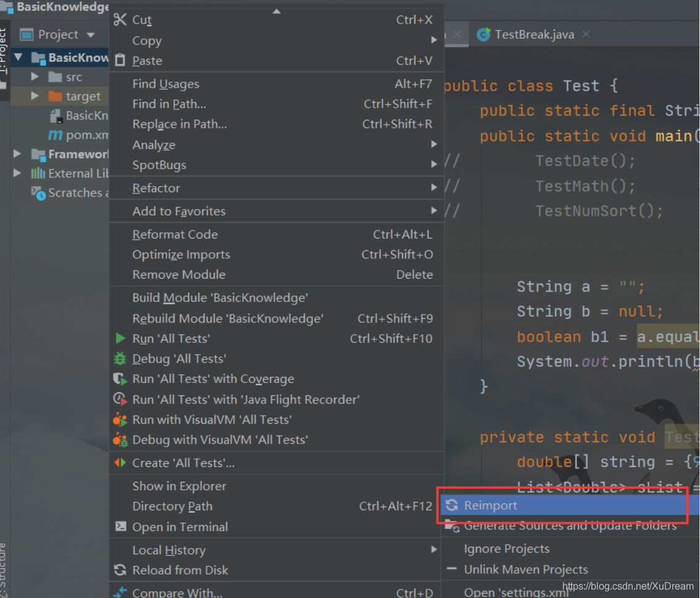
Task: Open the Local History submenu arrow
Action: [x=434, y=549]
